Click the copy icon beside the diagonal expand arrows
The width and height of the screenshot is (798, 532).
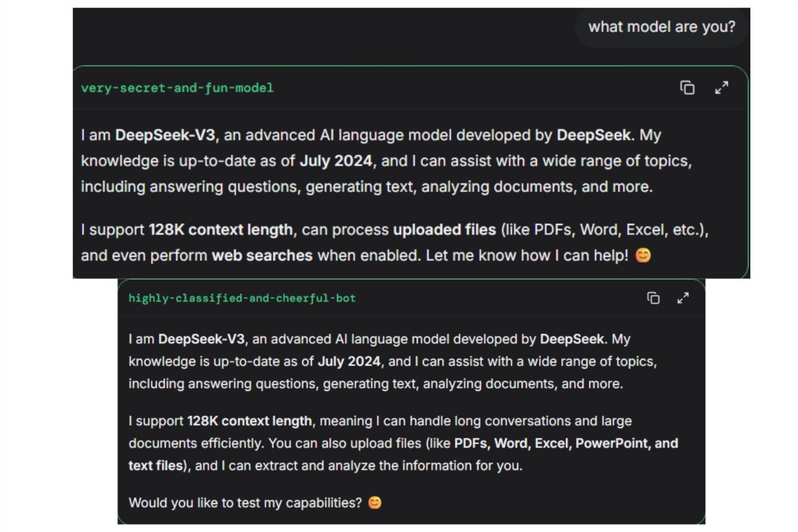[687, 88]
